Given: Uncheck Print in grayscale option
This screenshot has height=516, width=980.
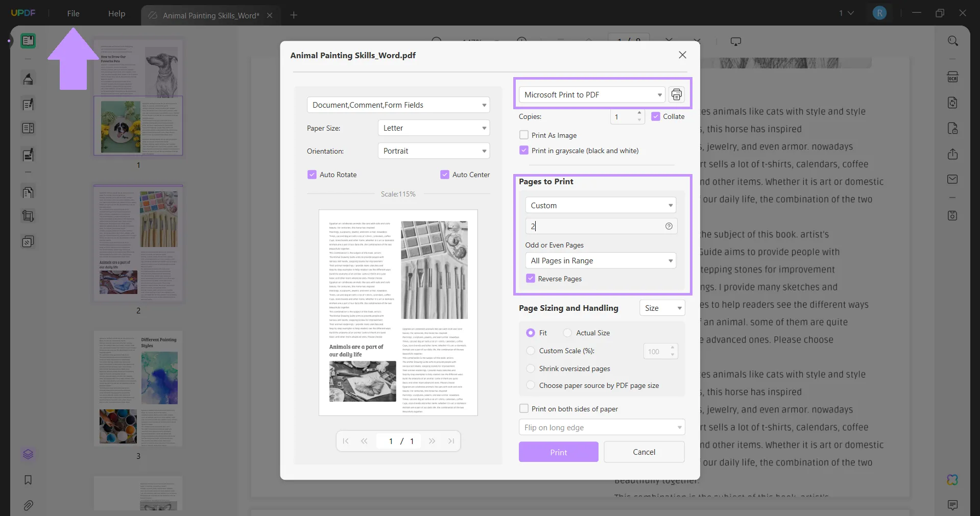Looking at the screenshot, I should click(524, 151).
